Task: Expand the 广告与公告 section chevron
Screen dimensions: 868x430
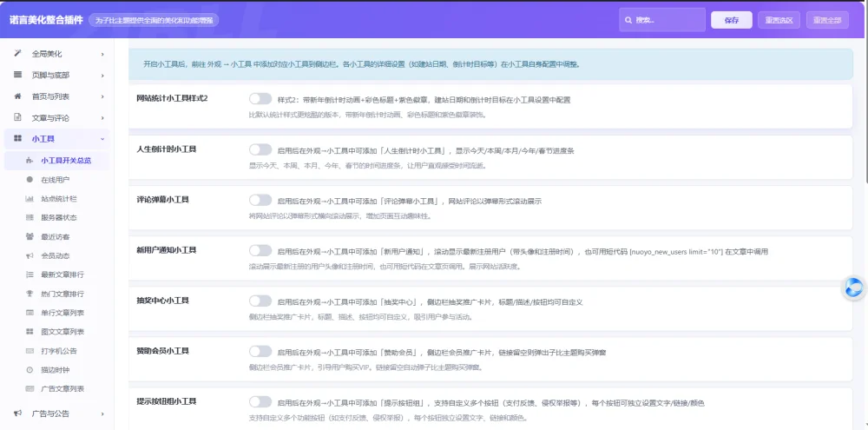Action: [x=102, y=414]
